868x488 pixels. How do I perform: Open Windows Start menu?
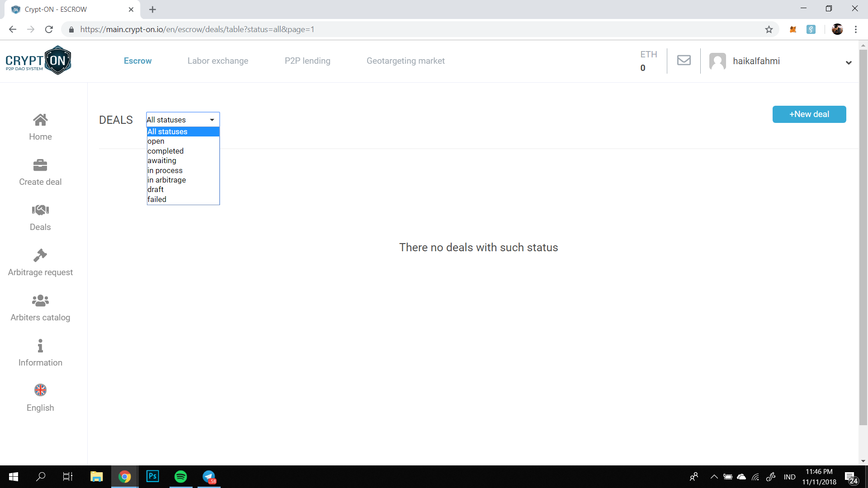pos(14,477)
